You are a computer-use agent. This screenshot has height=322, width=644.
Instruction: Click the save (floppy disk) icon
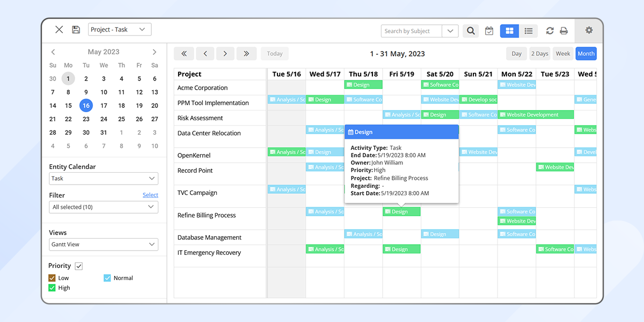[76, 30]
